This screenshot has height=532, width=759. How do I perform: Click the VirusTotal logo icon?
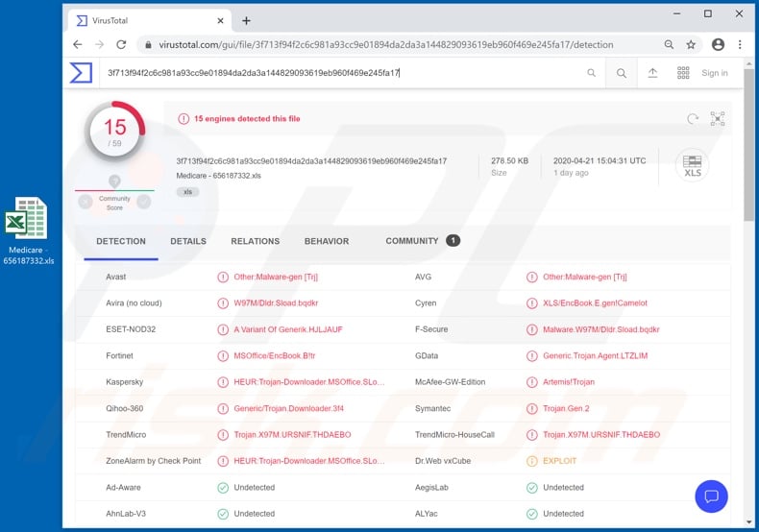(x=81, y=73)
